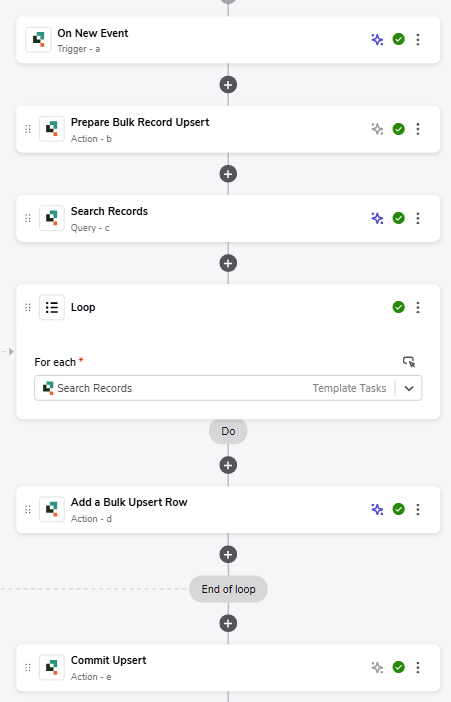Select the Add a Bulk Upsert Row step
The width and height of the screenshot is (451, 702).
pos(228,509)
